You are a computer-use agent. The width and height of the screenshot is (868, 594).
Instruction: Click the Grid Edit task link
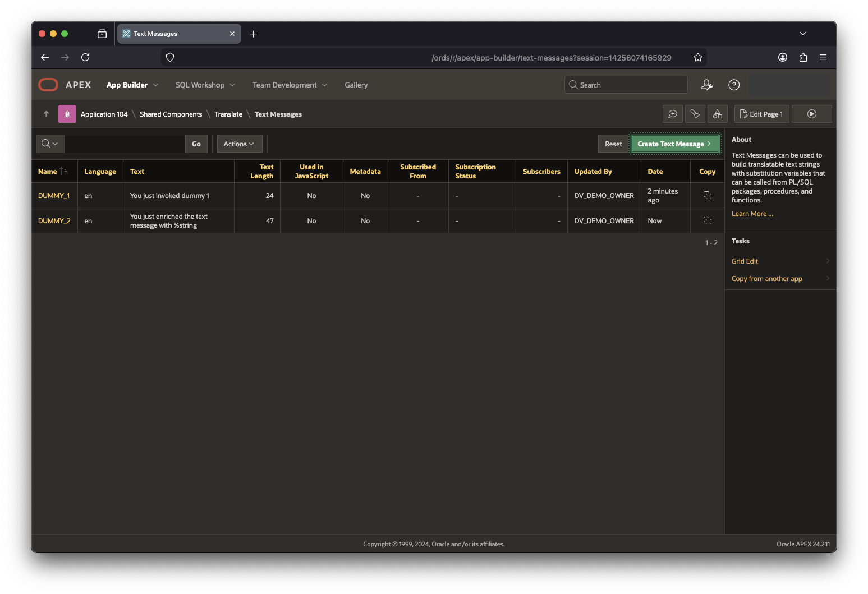pos(745,261)
